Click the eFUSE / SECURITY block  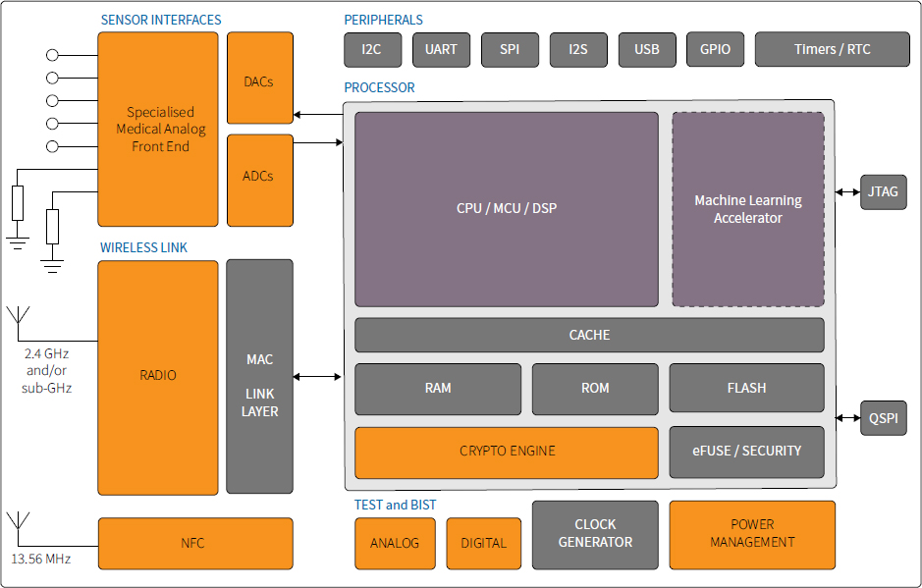point(747,453)
